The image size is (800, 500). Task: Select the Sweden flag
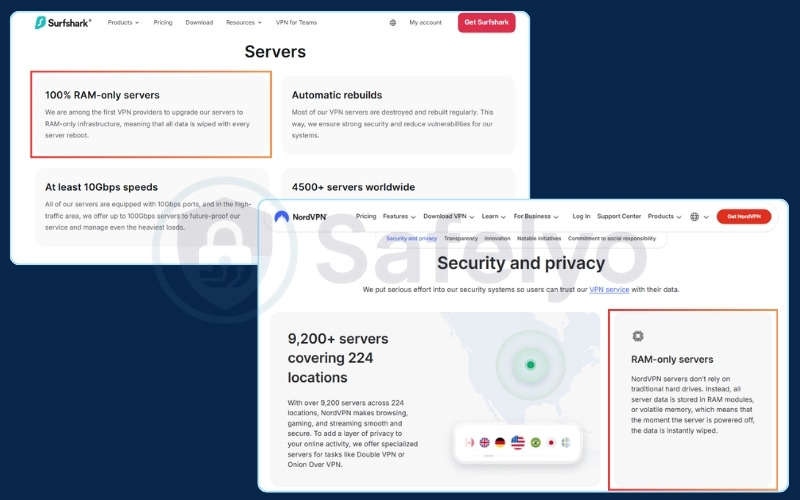[x=566, y=442]
